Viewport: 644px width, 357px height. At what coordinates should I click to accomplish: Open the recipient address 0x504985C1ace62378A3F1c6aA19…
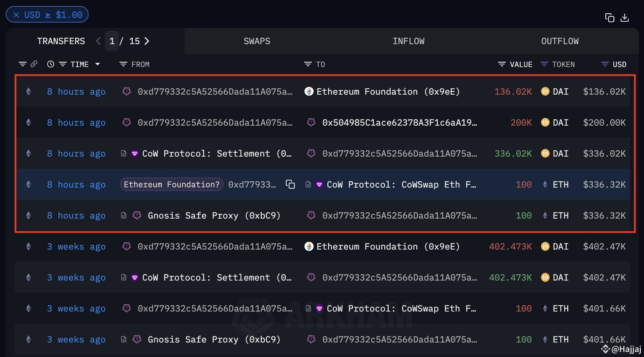coord(399,123)
